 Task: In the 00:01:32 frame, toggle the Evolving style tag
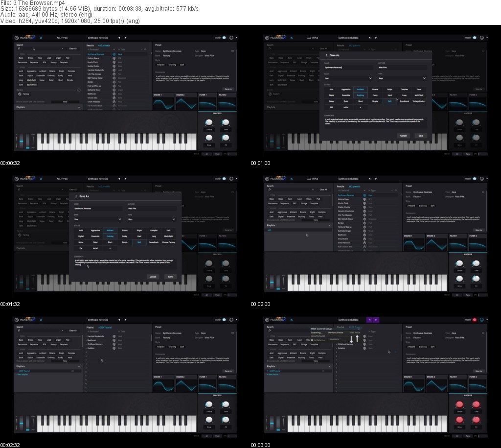[x=110, y=236]
